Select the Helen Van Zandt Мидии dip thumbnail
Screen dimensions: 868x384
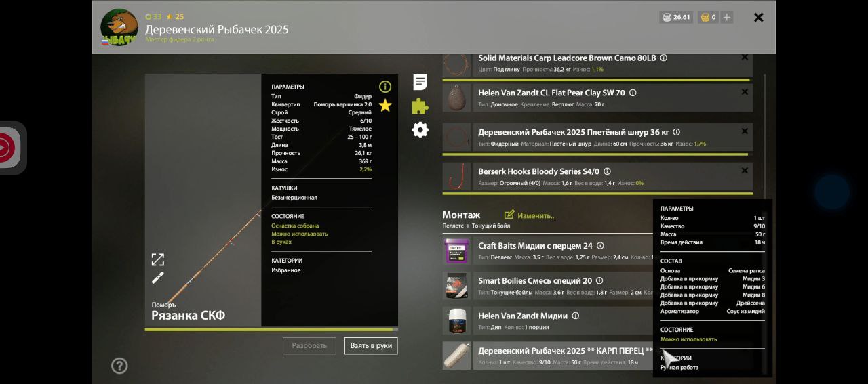pyautogui.click(x=456, y=321)
